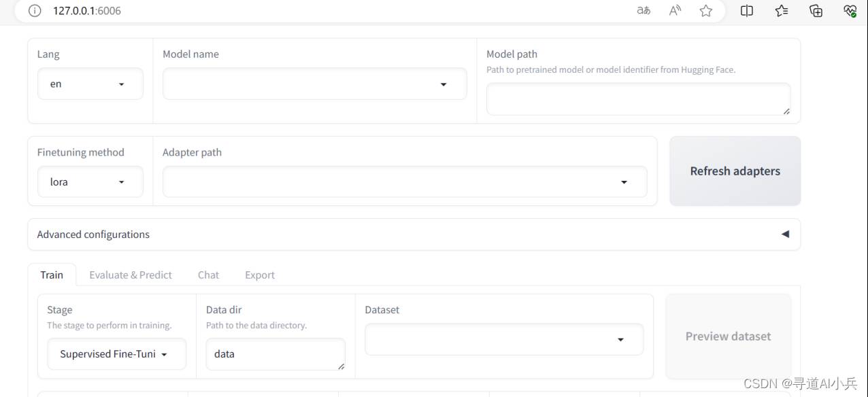Expand the Advanced configurations section

(x=414, y=234)
